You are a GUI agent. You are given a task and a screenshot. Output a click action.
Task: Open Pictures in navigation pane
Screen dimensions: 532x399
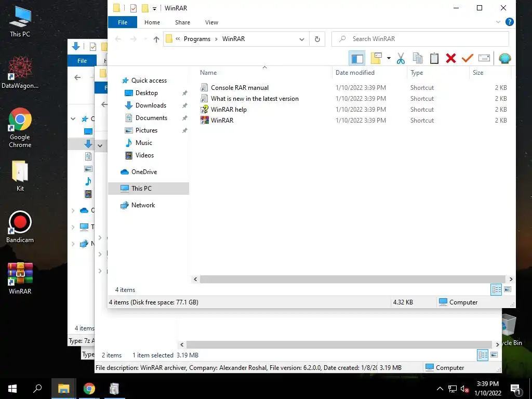point(146,130)
